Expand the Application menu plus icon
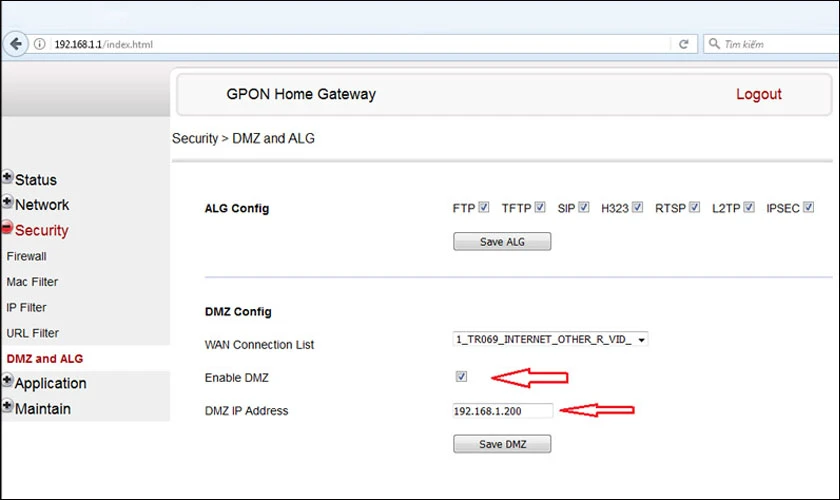 (7, 380)
